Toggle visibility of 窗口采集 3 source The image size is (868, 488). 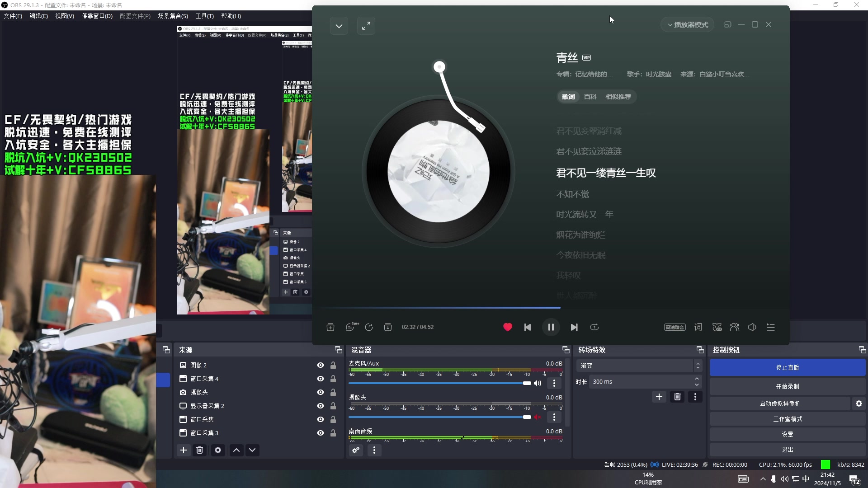pyautogui.click(x=320, y=433)
